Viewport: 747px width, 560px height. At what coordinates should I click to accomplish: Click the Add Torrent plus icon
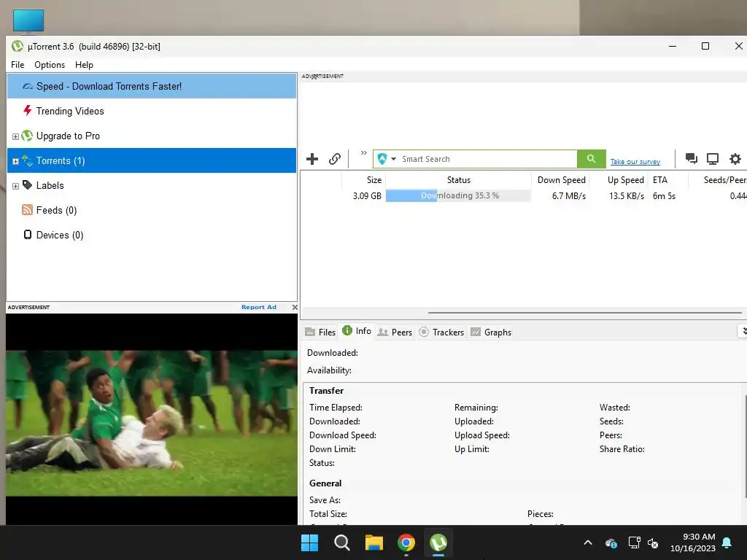click(x=312, y=158)
